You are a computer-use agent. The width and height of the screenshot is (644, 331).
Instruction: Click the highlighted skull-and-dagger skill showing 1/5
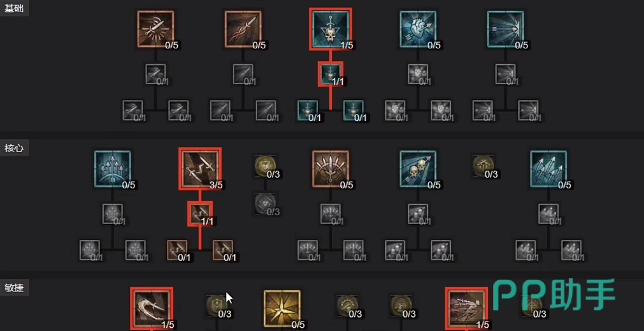tap(330, 29)
